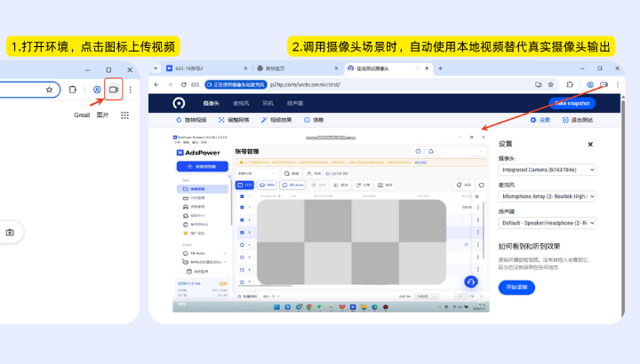Open the three-dot menu in right browser
640x364 pixels.
click(x=618, y=84)
